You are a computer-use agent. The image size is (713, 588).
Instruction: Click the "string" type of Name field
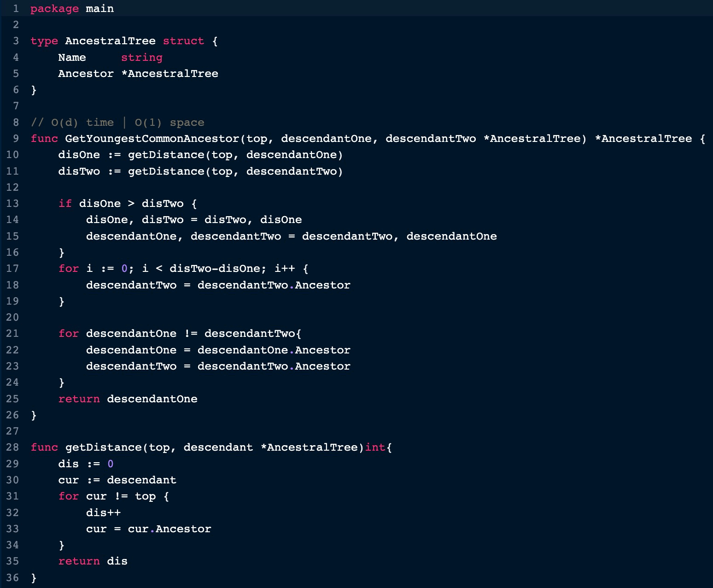click(x=141, y=58)
